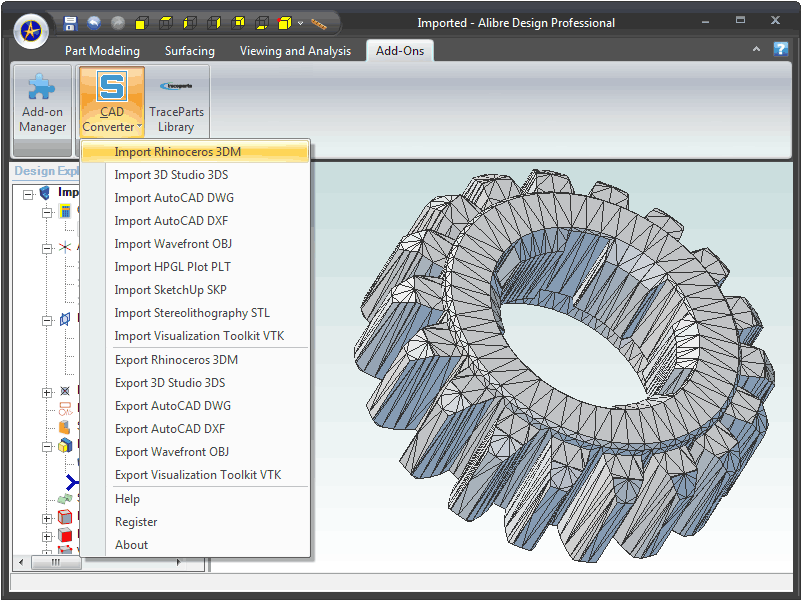Image resolution: width=802 pixels, height=601 pixels.
Task: Select the isometric view cube icon
Action: [284, 23]
